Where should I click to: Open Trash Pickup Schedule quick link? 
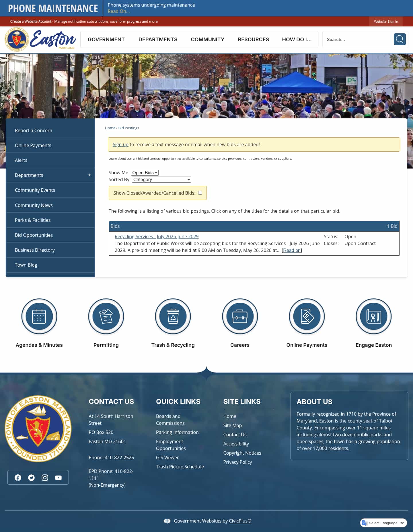180,467
